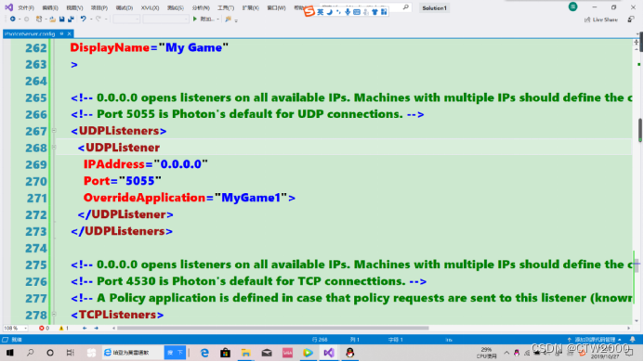Click the Sogou skin shirt icon
This screenshot has width=644, height=362.
(x=375, y=12)
